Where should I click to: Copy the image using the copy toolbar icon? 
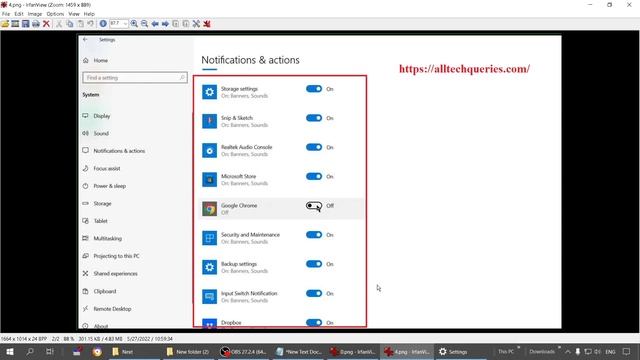click(x=70, y=24)
